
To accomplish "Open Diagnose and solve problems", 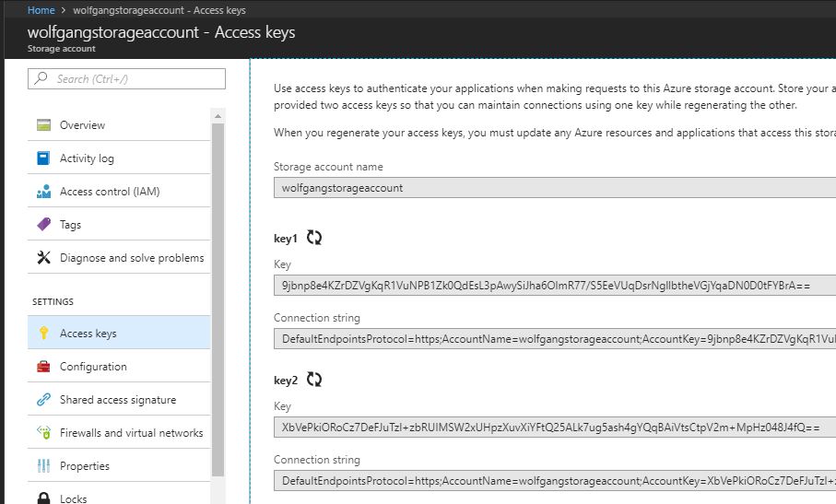I will [119, 258].
